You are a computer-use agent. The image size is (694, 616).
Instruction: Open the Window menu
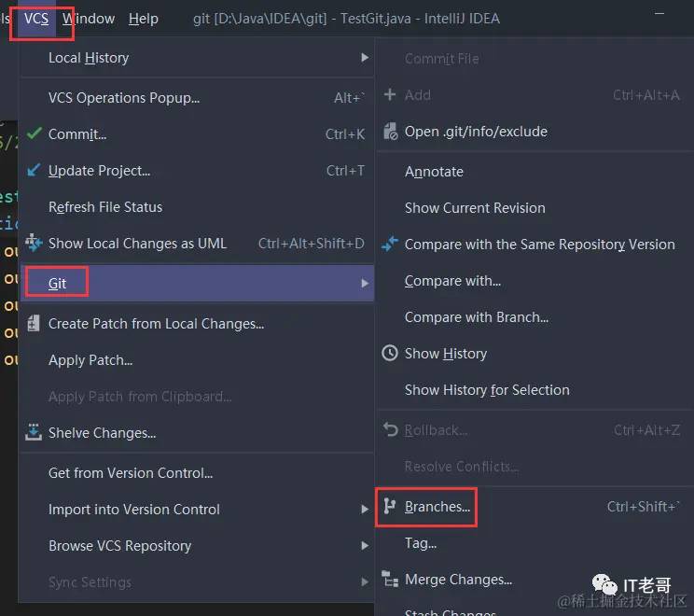tap(89, 19)
